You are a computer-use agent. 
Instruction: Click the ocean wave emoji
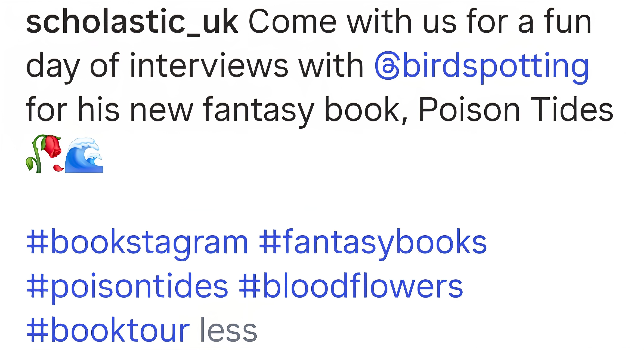click(x=84, y=155)
